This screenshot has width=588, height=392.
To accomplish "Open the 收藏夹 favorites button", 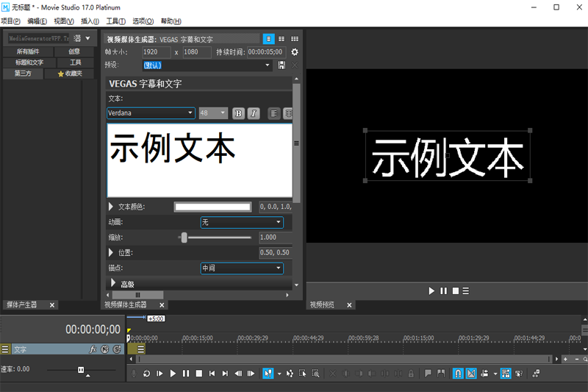I will click(70, 74).
